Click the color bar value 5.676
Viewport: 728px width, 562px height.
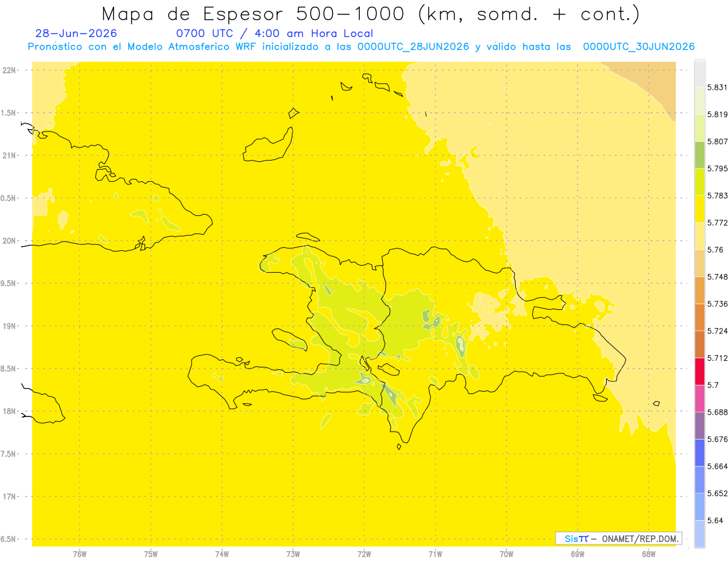[718, 439]
